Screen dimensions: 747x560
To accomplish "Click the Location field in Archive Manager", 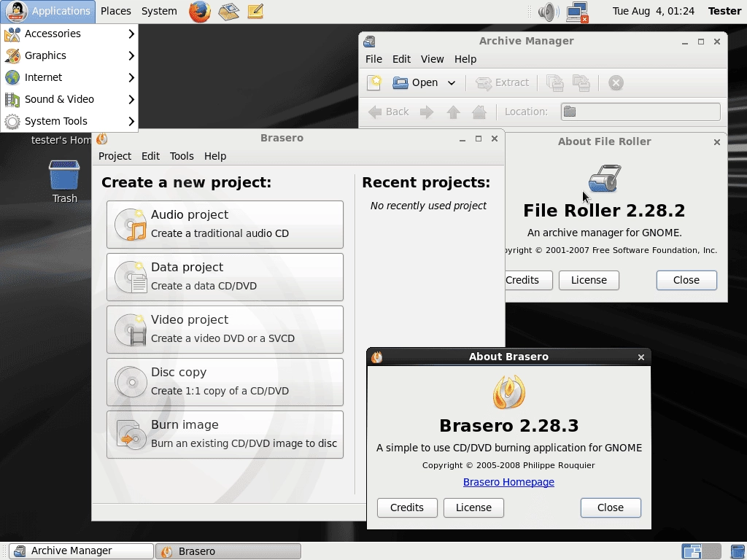I will tap(640, 112).
